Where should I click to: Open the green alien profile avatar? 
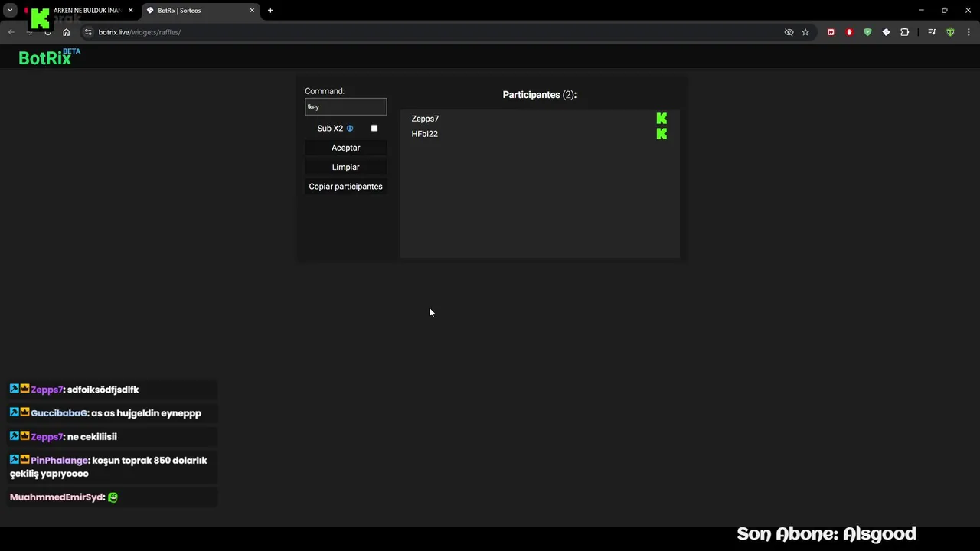pos(950,32)
